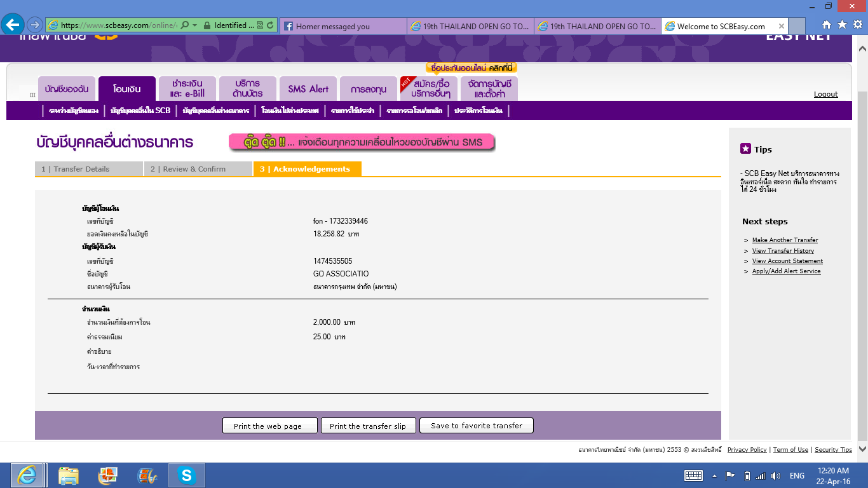The image size is (868, 488).
Task: Click 'Save to favorite transfer' button
Action: pyautogui.click(x=476, y=426)
